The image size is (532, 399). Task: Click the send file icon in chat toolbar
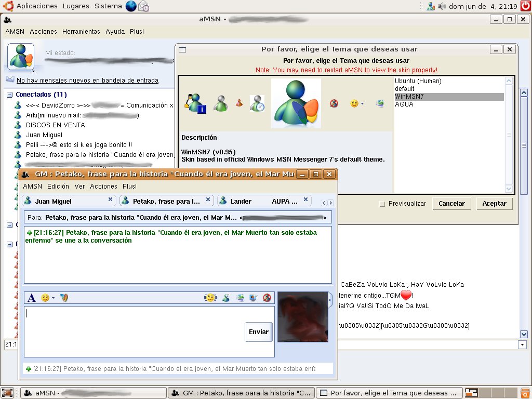(x=240, y=298)
